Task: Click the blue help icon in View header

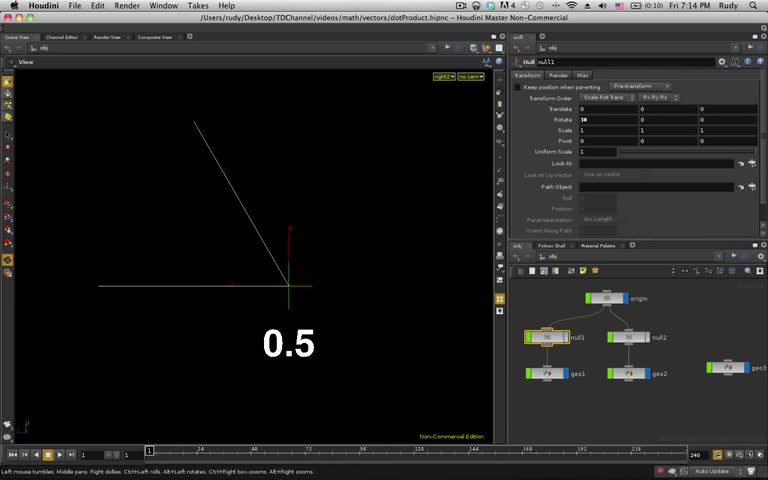Action: click(499, 62)
